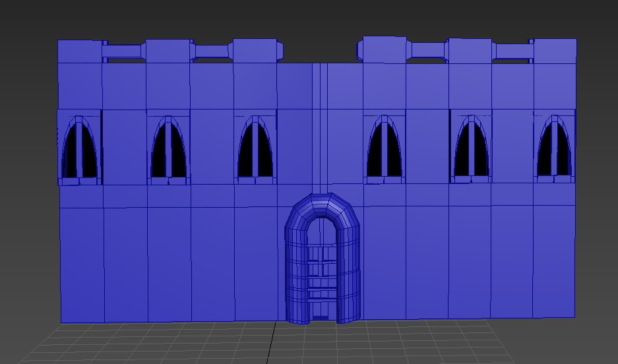This screenshot has width=618, height=364.
Task: Select the arched doorway of the castle model
Action: pyautogui.click(x=322, y=258)
